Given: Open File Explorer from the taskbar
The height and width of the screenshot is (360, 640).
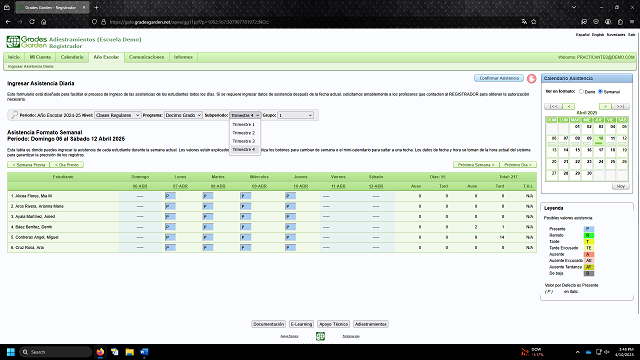Looking at the screenshot, I should pyautogui.click(x=129, y=352).
